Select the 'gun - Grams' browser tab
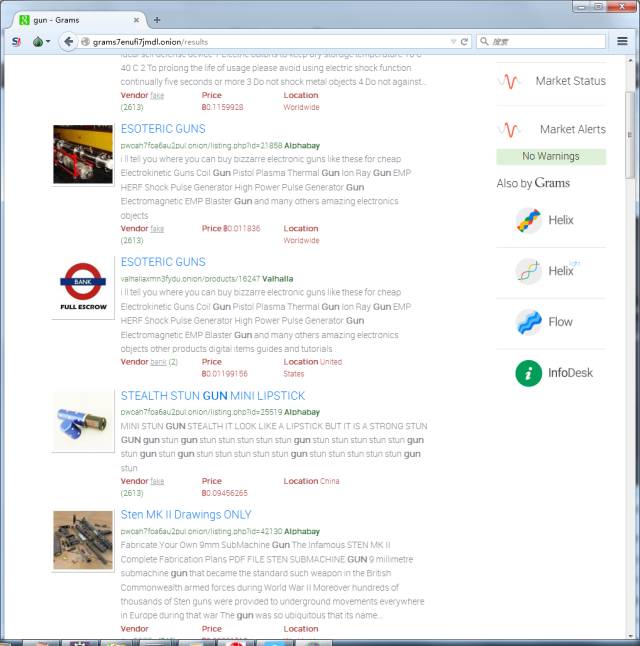This screenshot has width=640, height=646. (x=78, y=20)
